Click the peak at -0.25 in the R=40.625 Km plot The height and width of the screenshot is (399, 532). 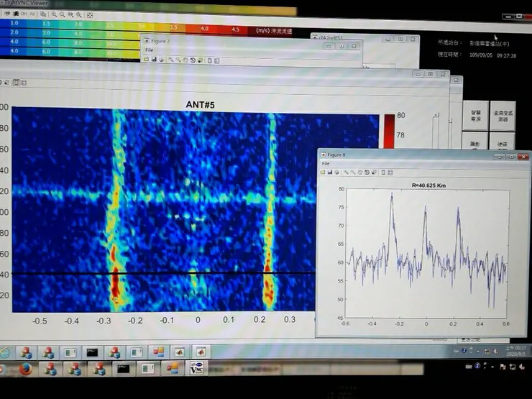392,194
